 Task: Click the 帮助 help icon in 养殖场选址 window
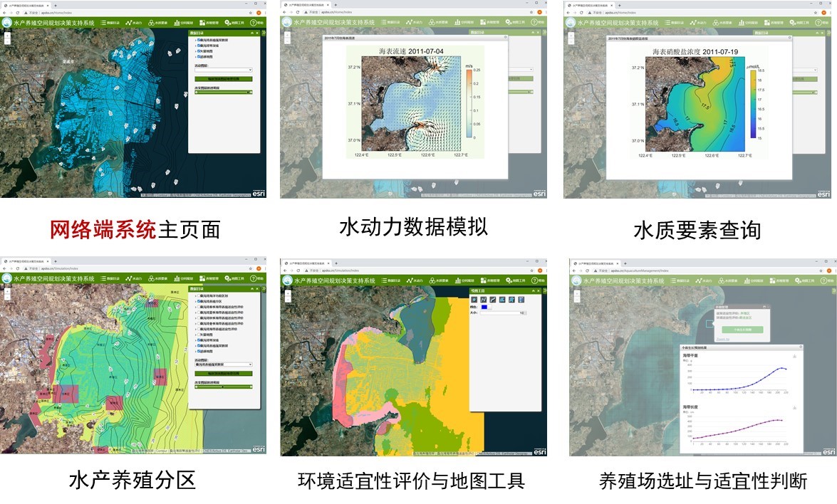point(824,281)
